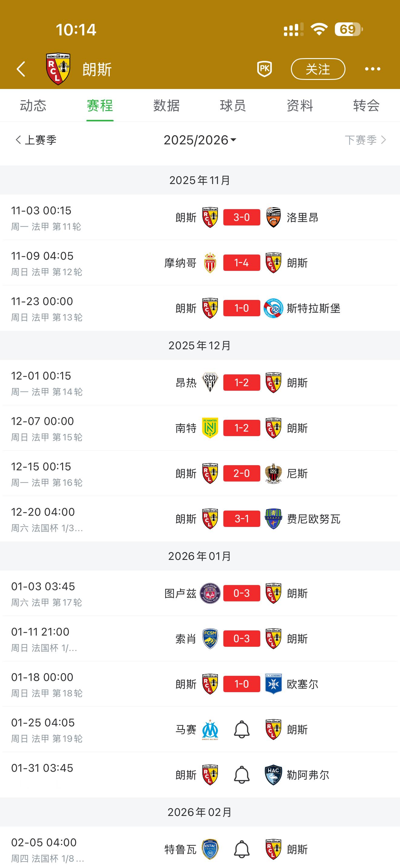400x868 pixels.
Task: Open the 1-4 score at Monaco
Action: pyautogui.click(x=242, y=263)
